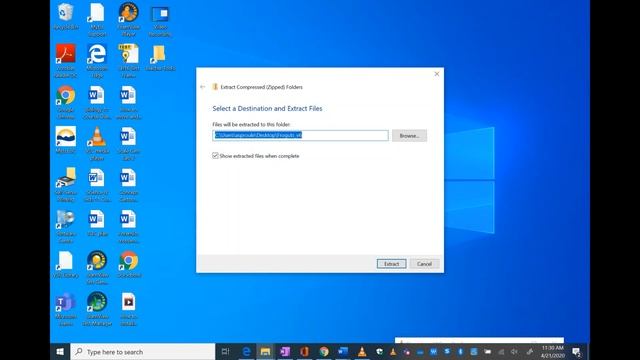Open the taskbar clock and date

point(552,351)
